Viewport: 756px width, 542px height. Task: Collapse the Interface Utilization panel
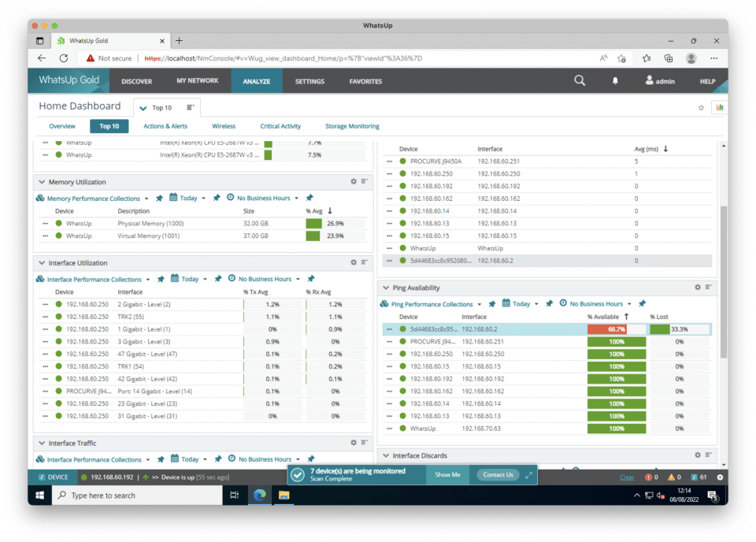[x=42, y=263]
